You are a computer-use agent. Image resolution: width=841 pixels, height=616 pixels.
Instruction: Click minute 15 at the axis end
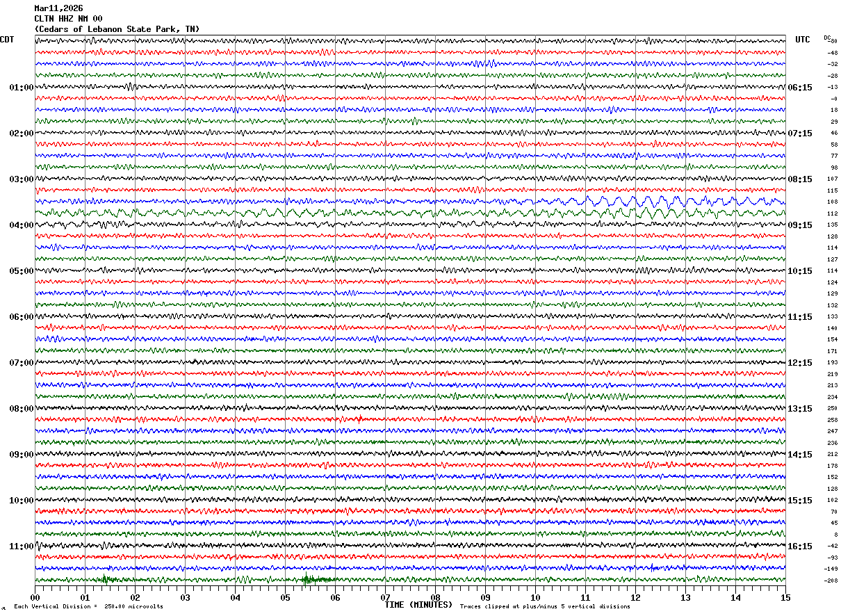click(785, 597)
